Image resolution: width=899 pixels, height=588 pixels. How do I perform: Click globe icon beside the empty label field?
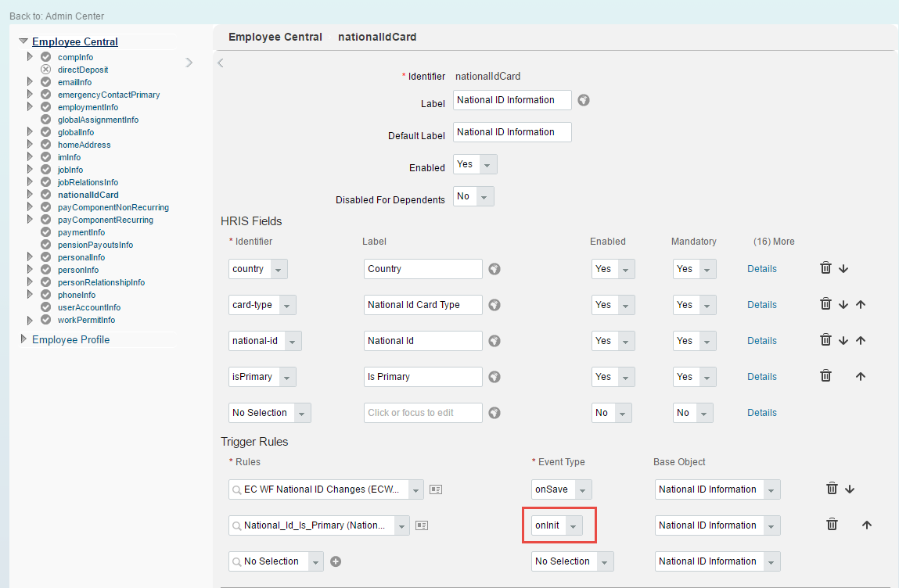494,413
